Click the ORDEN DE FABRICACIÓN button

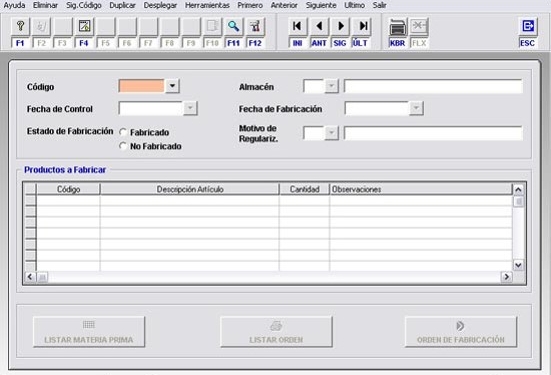(x=461, y=332)
